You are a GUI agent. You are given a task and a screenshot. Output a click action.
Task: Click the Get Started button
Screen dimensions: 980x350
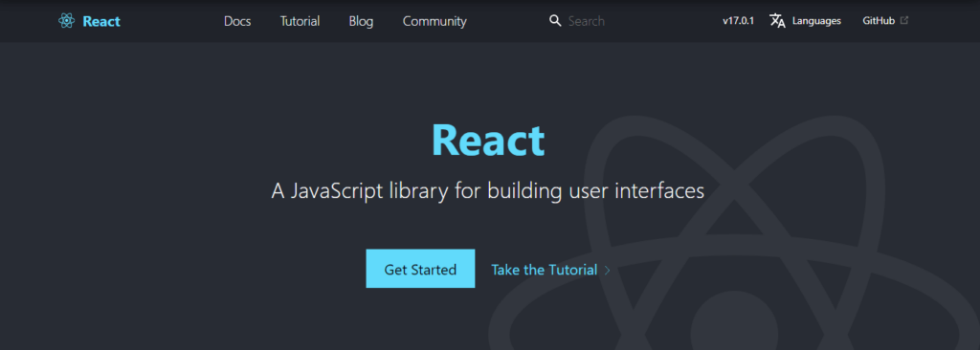(420, 269)
